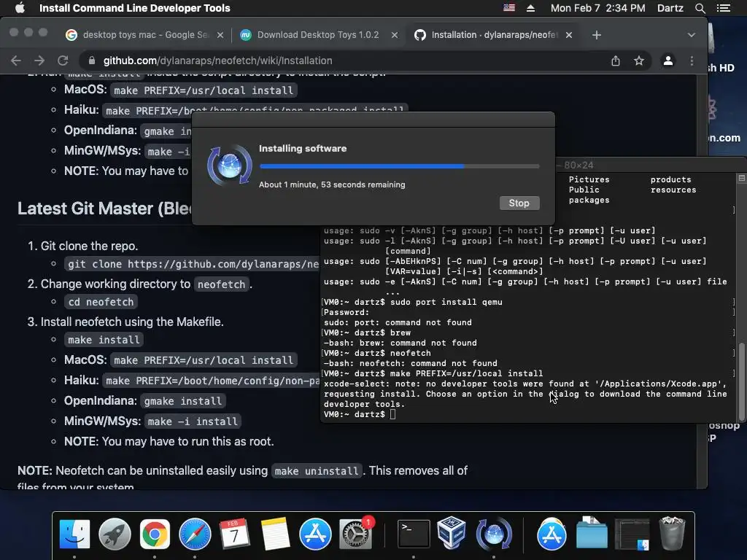Open Terminal from the Dock

click(414, 534)
